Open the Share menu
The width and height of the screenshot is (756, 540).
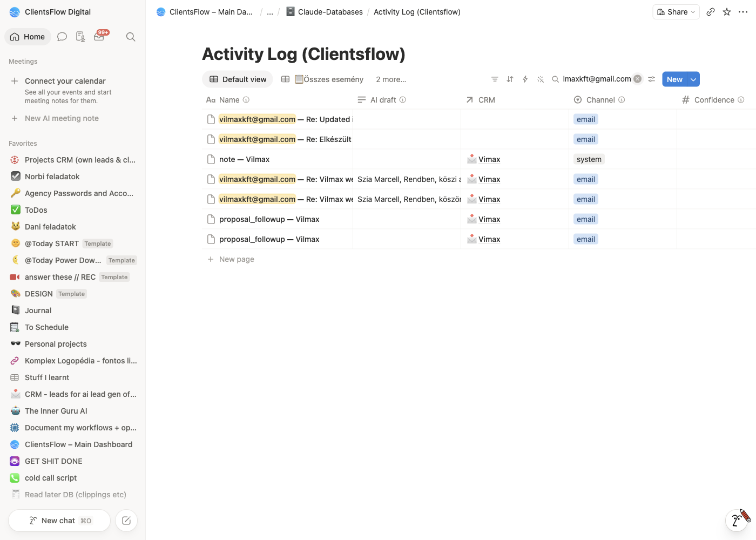coord(676,12)
